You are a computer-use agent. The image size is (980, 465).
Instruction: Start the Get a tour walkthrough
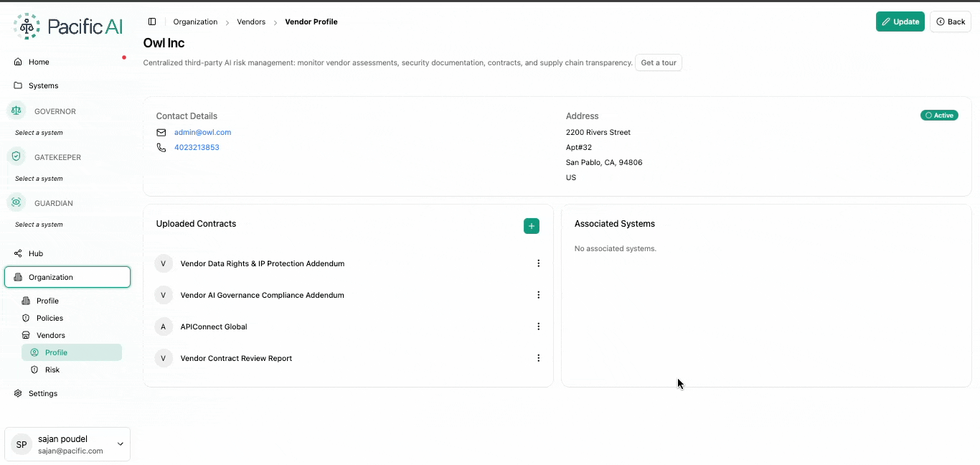659,62
